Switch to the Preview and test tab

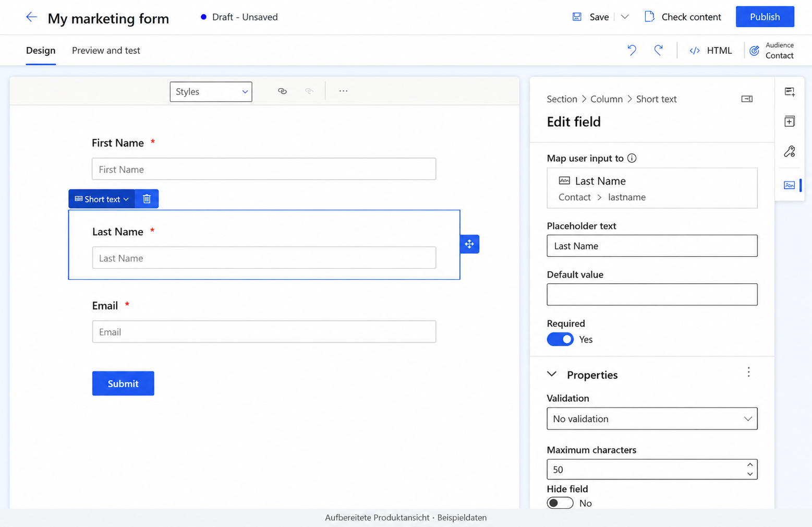[x=106, y=51]
